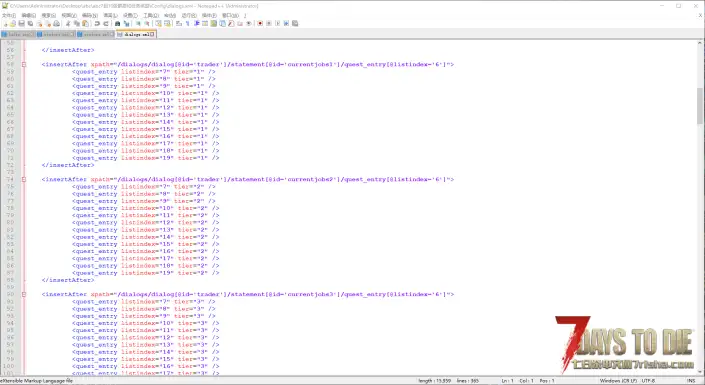Click the Close All documents toolbar icon
Image resolution: width=705 pixels, height=385 pixels.
[48, 23]
